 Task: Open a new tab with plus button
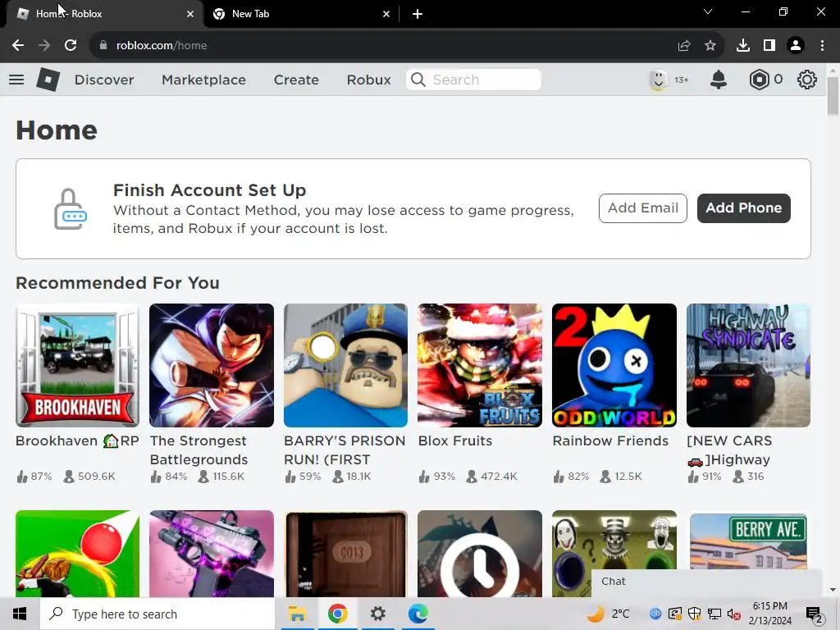coord(418,14)
